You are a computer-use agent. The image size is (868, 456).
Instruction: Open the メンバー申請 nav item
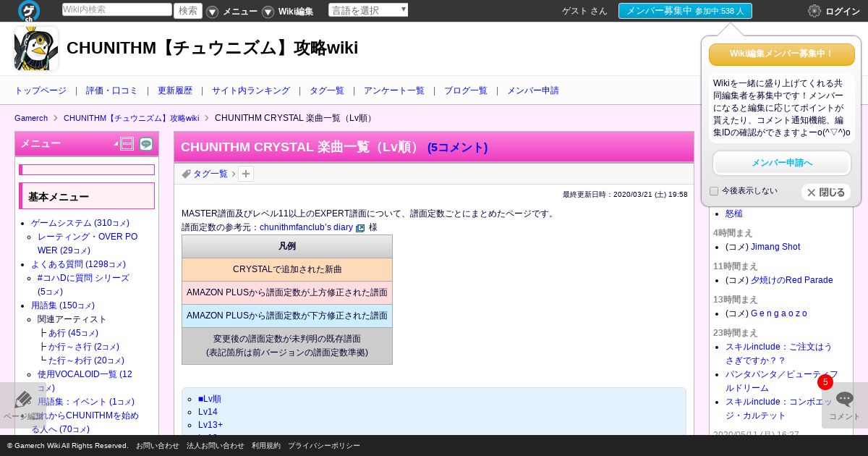(533, 90)
